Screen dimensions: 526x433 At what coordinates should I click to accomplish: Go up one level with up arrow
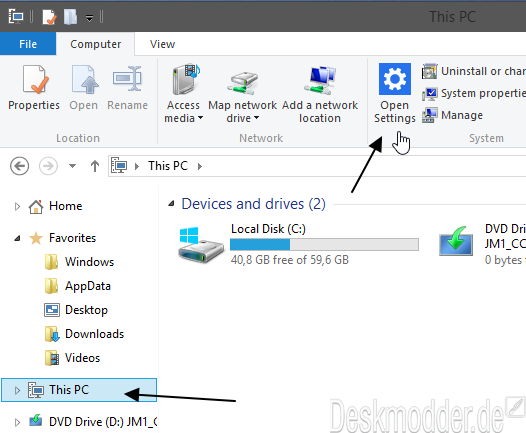tap(95, 166)
